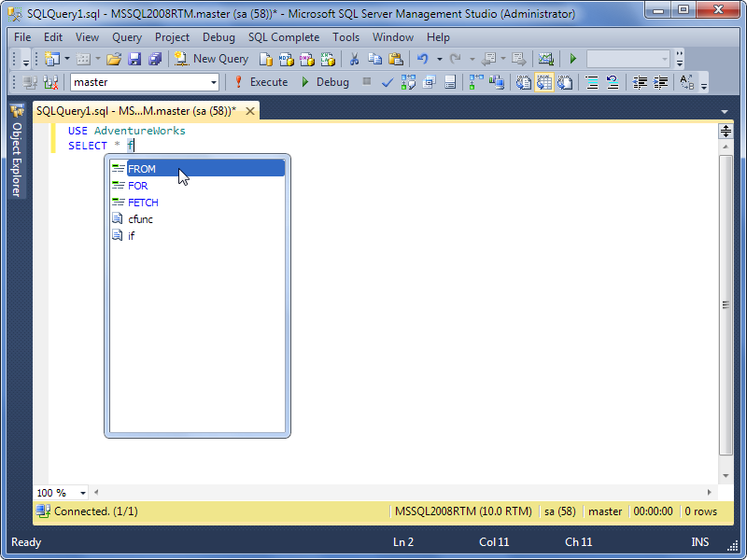
Task: Open file using the folder icon
Action: pyautogui.click(x=114, y=59)
